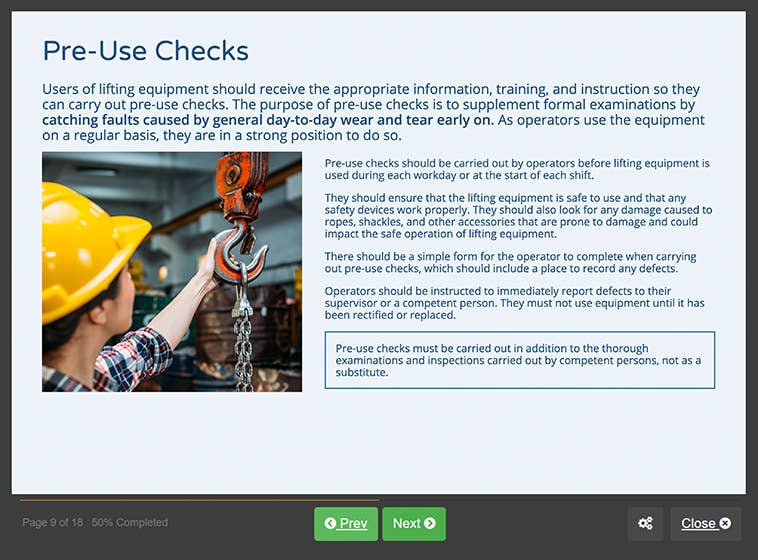Return to the previous page with Prev
The width and height of the screenshot is (758, 560).
tap(346, 523)
